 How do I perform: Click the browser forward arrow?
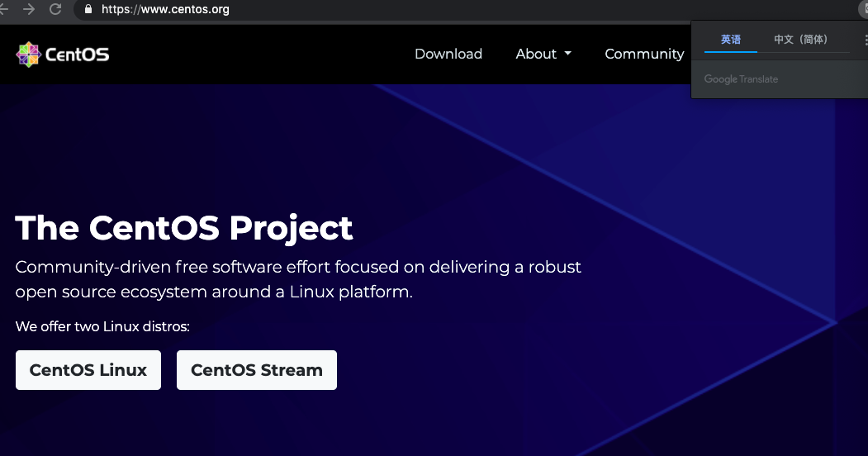tap(29, 9)
